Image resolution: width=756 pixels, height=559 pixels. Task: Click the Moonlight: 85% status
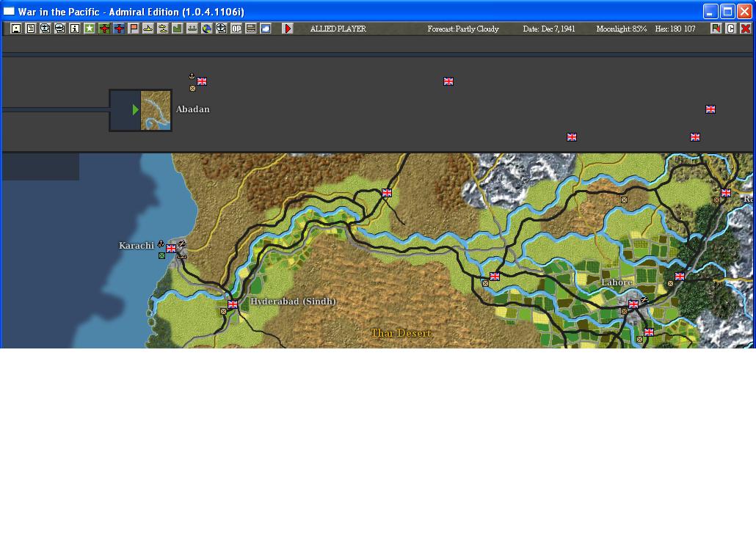coord(622,29)
